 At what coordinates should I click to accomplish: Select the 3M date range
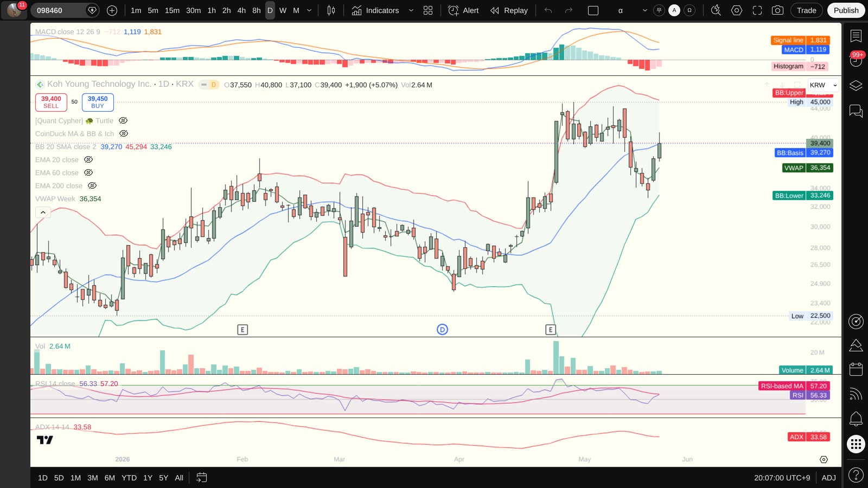coord(93,478)
